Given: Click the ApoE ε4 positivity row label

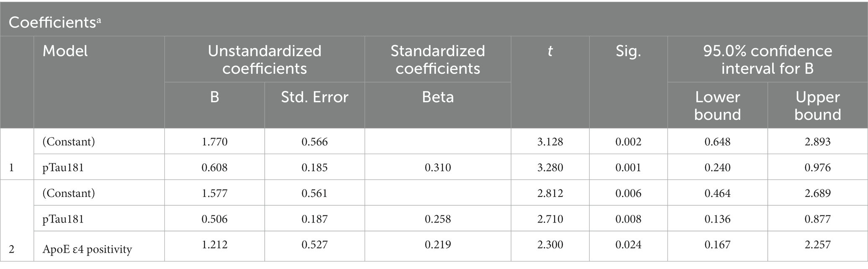Looking at the screenshot, I should point(87,250).
